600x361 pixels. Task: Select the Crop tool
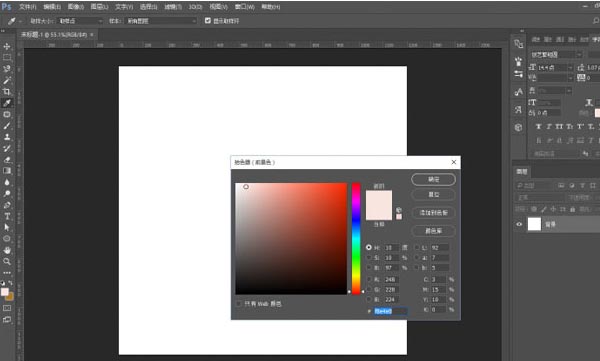pyautogui.click(x=7, y=91)
